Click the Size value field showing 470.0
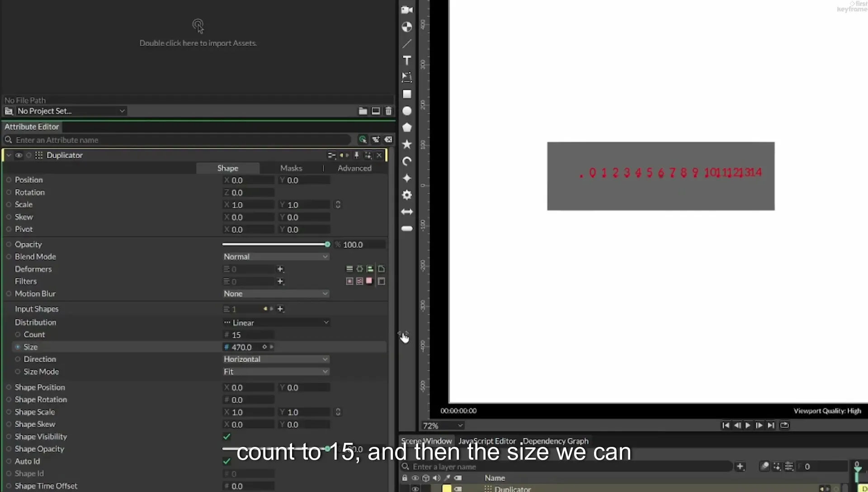The height and width of the screenshot is (492, 868). pos(242,347)
